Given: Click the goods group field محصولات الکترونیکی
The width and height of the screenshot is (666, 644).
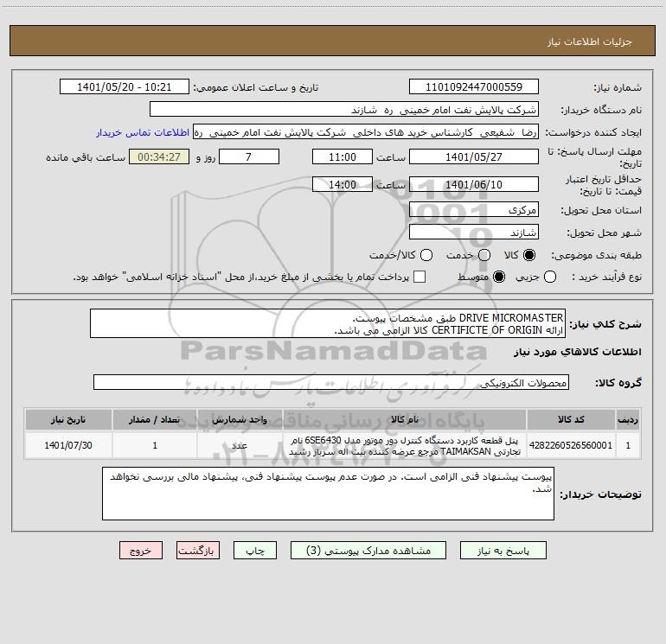Looking at the screenshot, I should coord(331,382).
